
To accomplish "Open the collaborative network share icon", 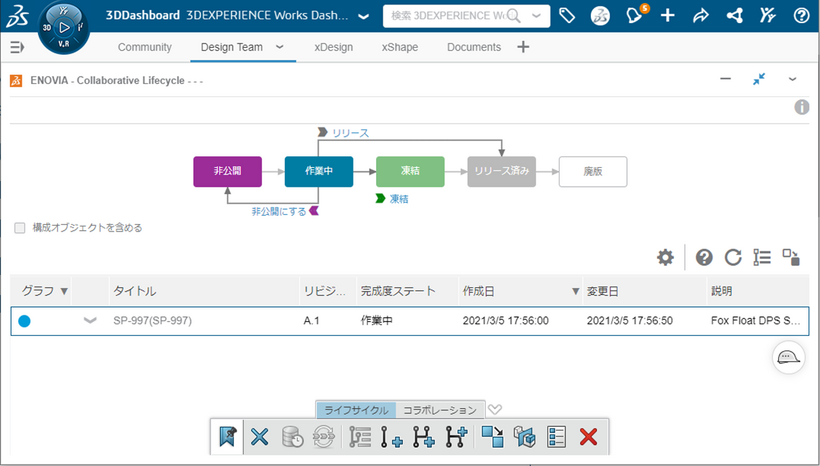I will point(735,16).
